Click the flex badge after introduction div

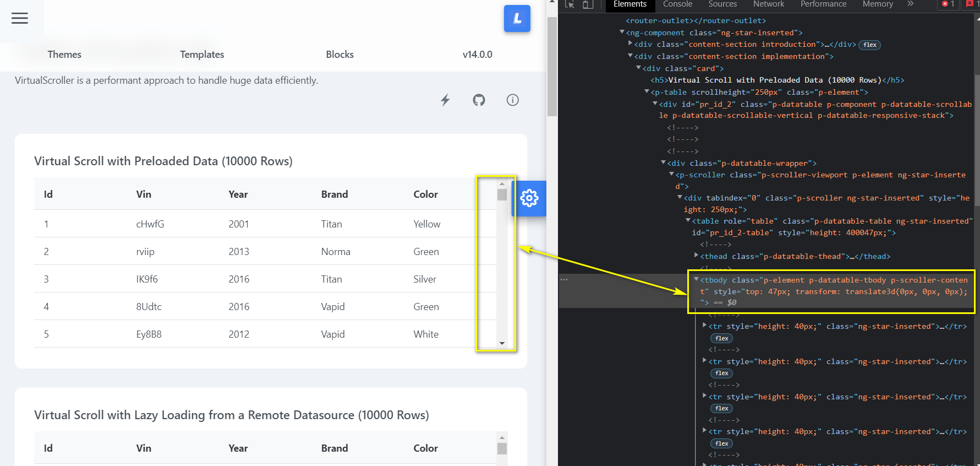[x=870, y=45]
